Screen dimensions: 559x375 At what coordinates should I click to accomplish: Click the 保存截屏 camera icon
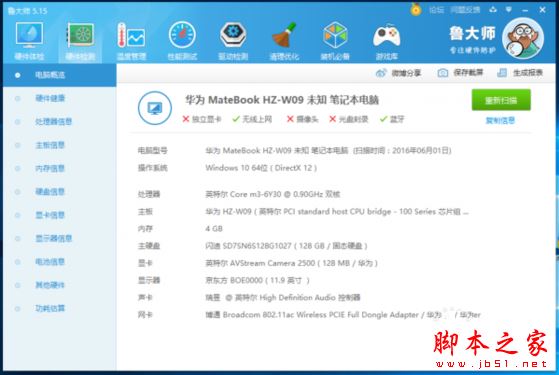coord(442,73)
